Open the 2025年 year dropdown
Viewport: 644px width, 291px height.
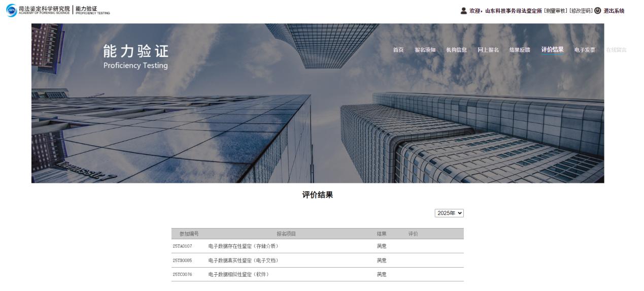pos(449,213)
